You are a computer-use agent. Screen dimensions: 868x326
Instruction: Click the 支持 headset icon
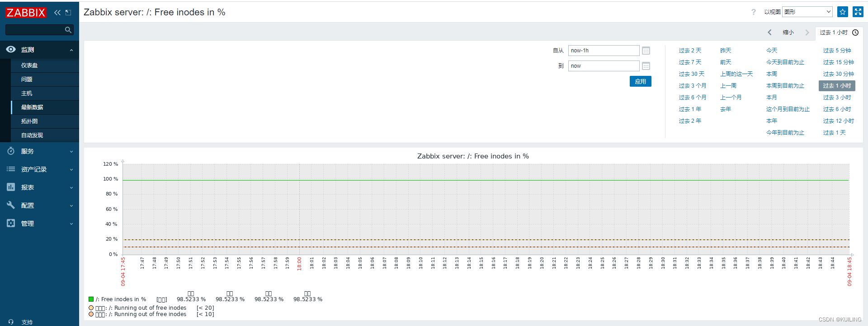pos(11,322)
